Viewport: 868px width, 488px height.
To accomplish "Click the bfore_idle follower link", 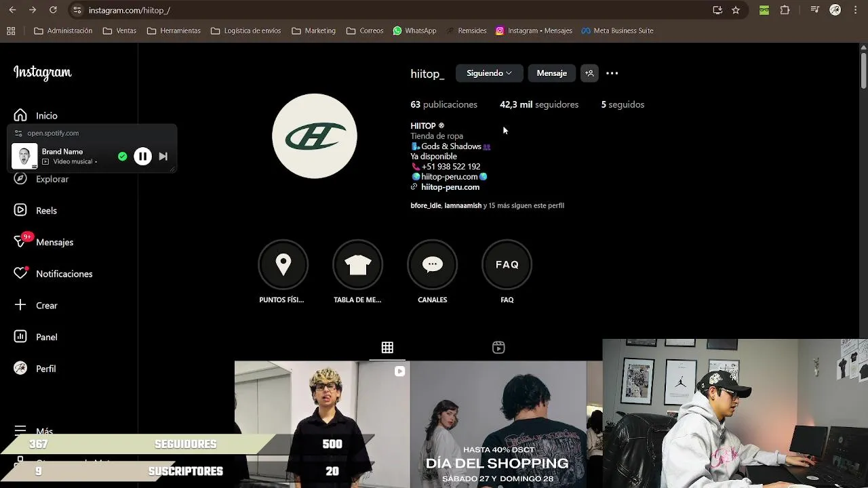I will click(426, 205).
